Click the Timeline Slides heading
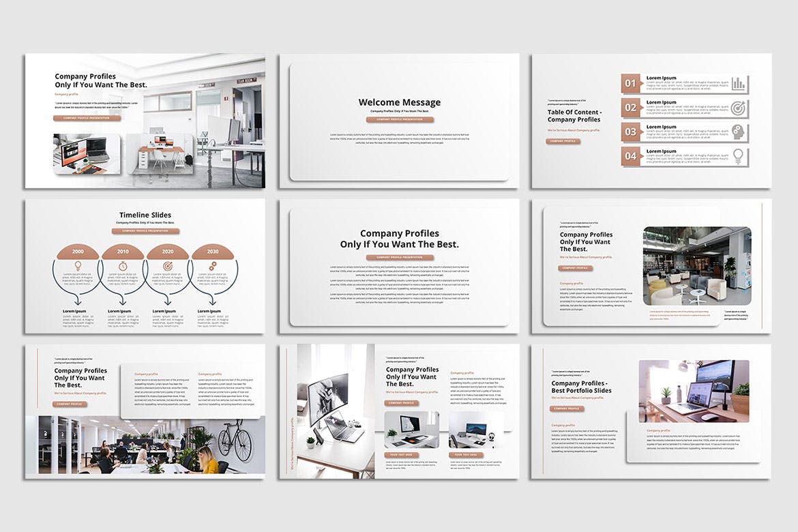798x532 pixels. pyautogui.click(x=145, y=214)
